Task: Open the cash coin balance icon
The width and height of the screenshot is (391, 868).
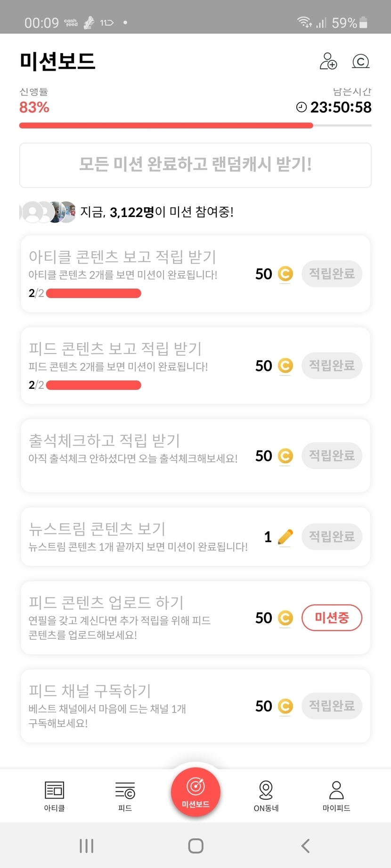Action: (x=361, y=61)
